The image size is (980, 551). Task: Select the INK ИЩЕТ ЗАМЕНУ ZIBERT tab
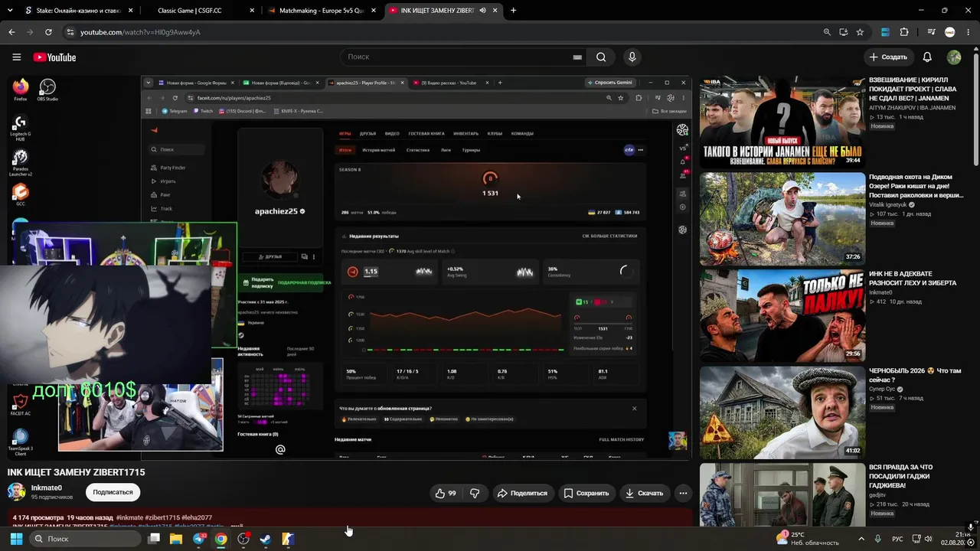436,11
